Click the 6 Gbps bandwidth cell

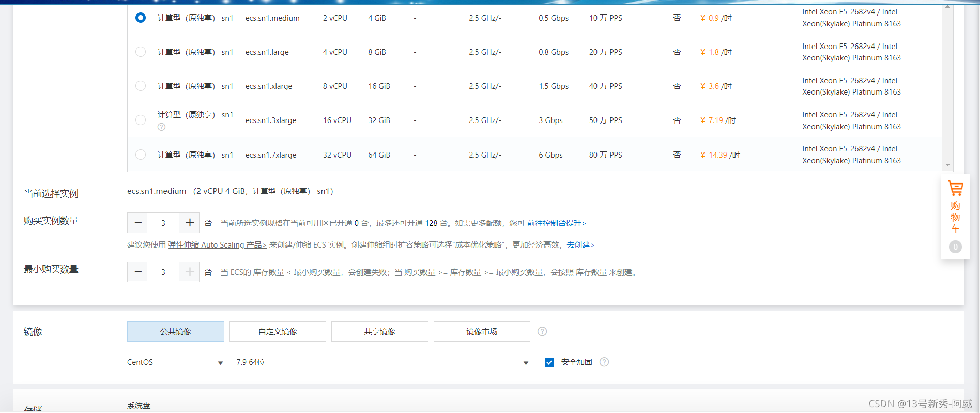[x=550, y=155]
